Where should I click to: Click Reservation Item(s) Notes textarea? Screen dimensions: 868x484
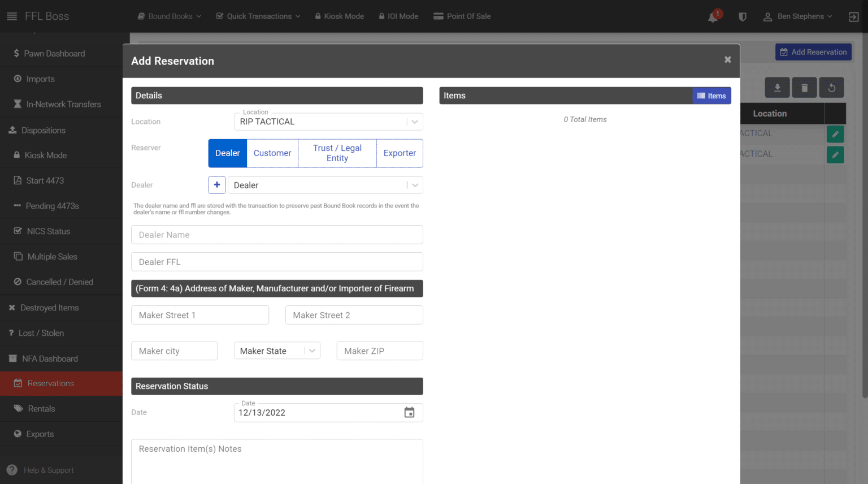coord(277,461)
